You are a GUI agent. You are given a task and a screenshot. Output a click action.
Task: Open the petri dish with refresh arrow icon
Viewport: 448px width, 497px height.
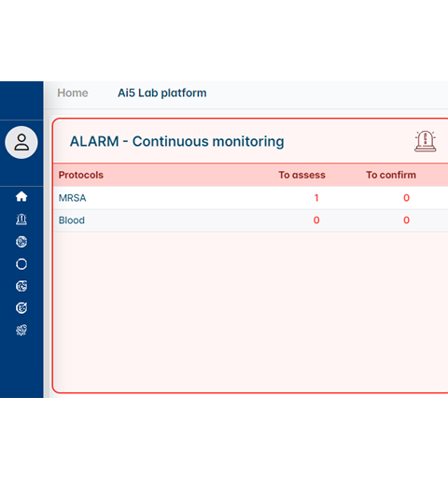[21, 286]
